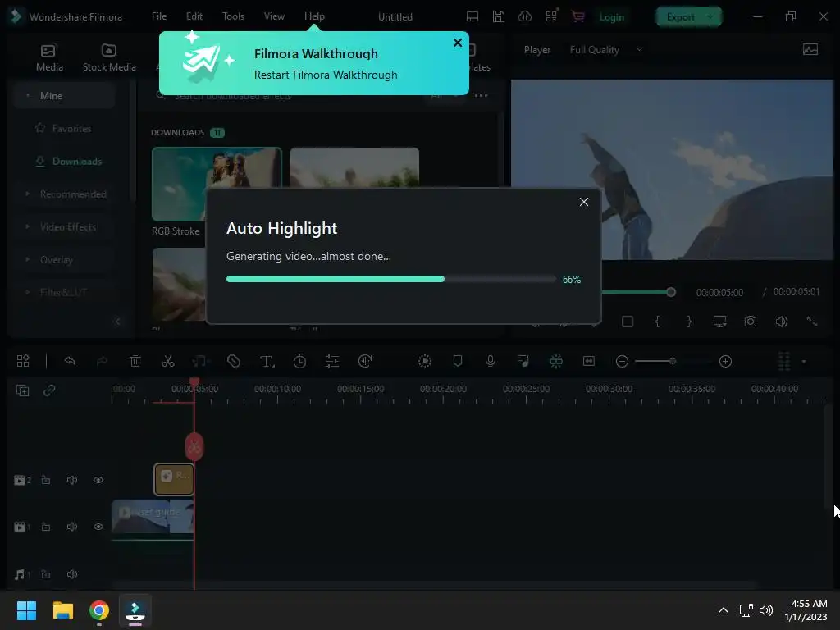Open the layout mode icon in title bar
The width and height of the screenshot is (840, 630).
pyautogui.click(x=472, y=16)
